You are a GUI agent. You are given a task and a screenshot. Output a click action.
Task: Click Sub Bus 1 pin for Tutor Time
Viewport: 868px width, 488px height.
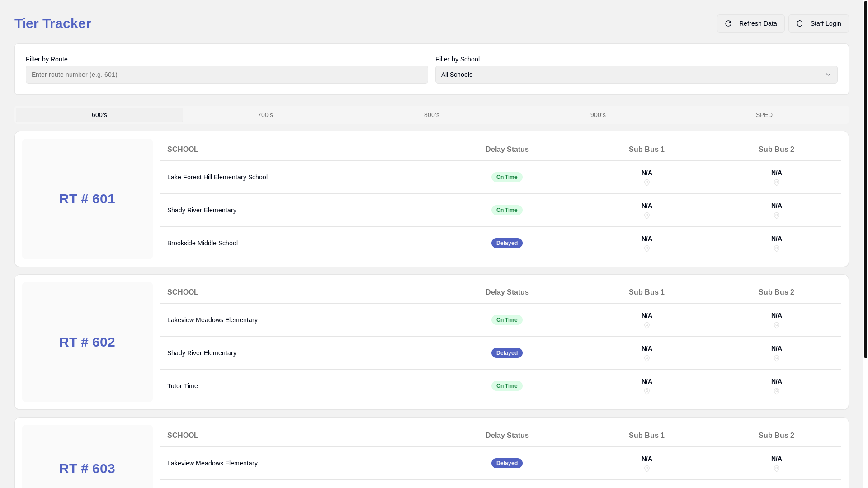(647, 391)
